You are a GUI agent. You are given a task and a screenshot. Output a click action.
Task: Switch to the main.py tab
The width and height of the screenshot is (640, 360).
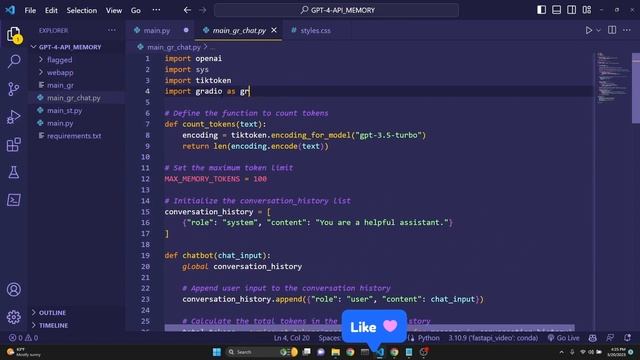click(157, 31)
